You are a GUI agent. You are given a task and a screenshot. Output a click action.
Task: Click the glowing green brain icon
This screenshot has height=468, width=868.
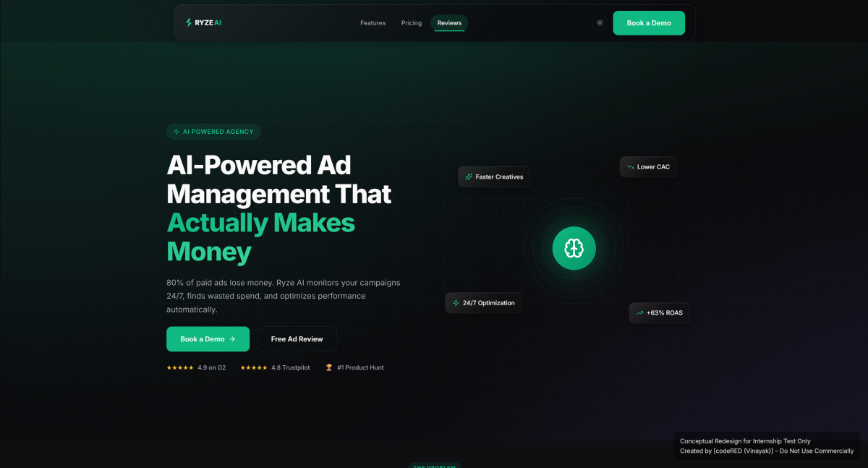point(574,249)
